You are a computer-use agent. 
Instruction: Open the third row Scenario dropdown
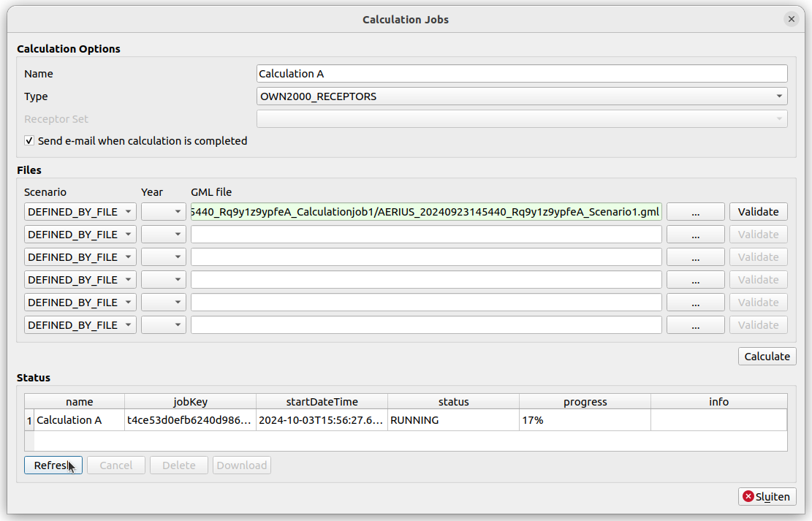(80, 257)
